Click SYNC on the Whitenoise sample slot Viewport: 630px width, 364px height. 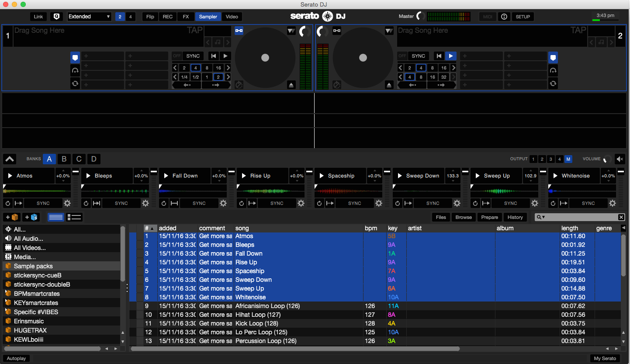(588, 203)
